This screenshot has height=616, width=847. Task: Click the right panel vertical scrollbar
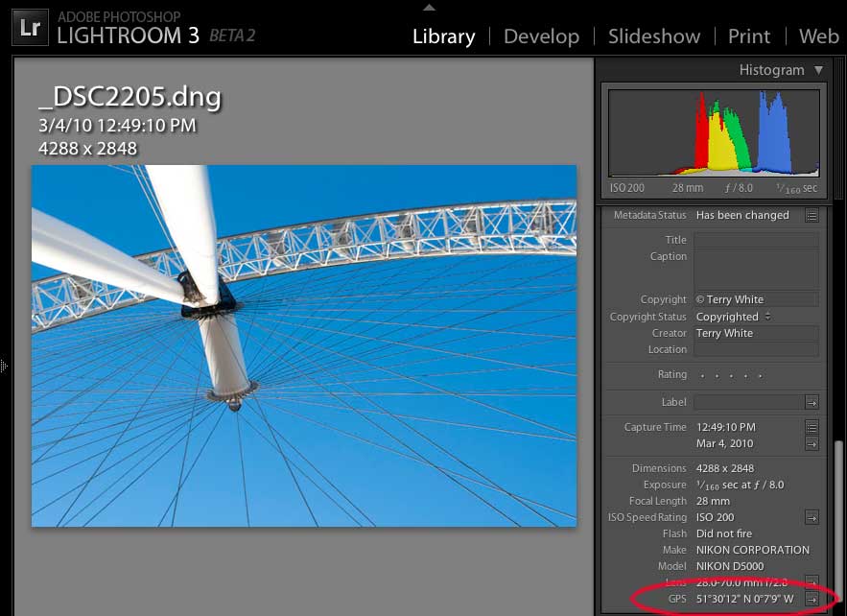click(x=837, y=519)
